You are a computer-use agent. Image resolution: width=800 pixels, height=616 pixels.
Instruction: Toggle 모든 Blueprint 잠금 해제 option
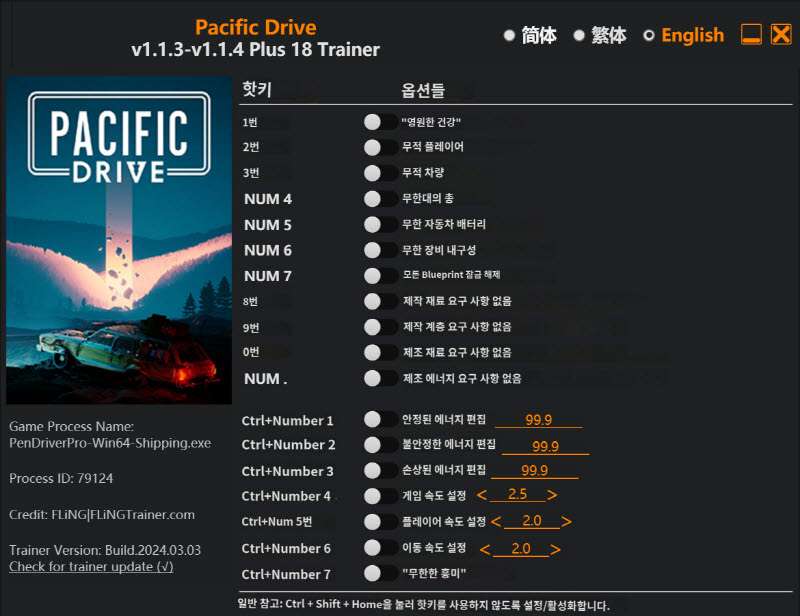coord(379,275)
